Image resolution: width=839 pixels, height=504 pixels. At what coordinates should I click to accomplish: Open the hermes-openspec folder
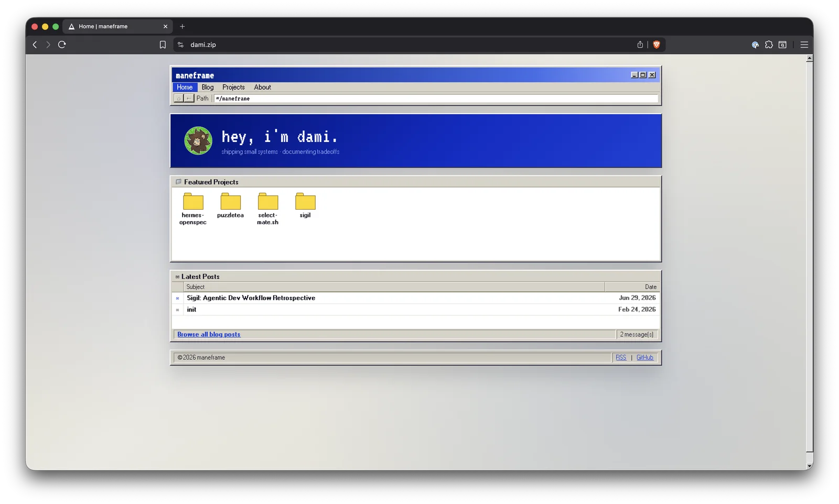point(193,209)
